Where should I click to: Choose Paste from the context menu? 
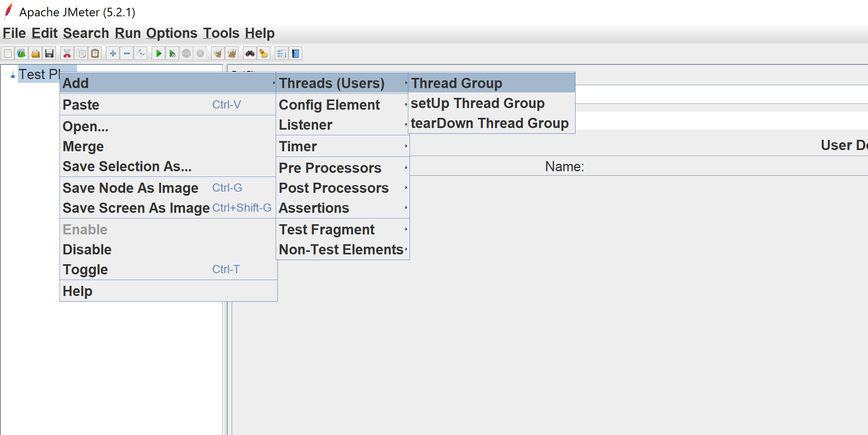(168, 105)
